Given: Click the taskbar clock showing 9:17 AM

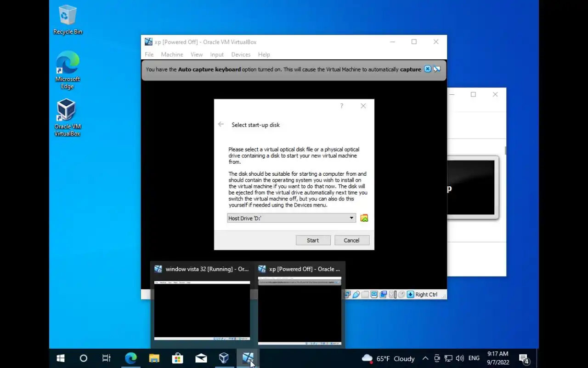Looking at the screenshot, I should pyautogui.click(x=498, y=358).
